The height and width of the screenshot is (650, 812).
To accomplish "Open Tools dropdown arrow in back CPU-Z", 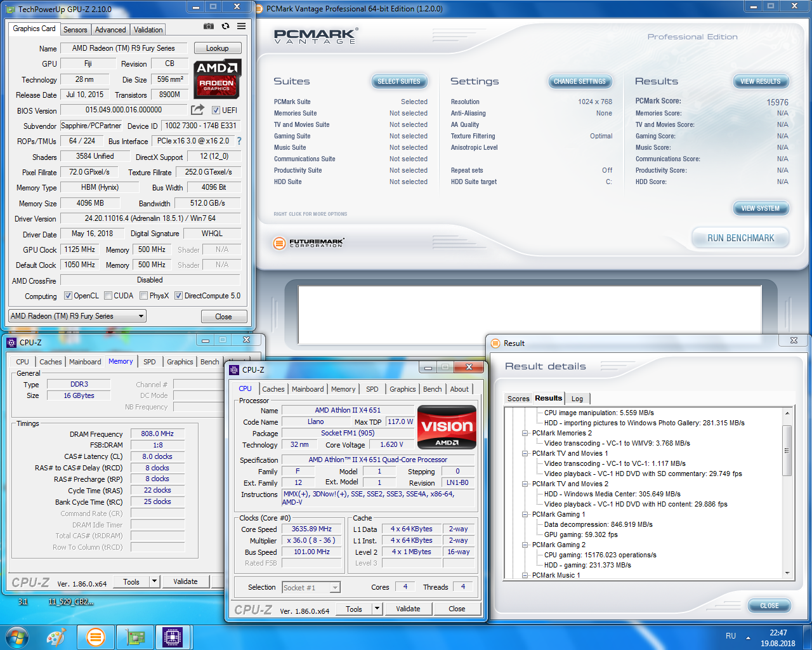I will [x=154, y=581].
